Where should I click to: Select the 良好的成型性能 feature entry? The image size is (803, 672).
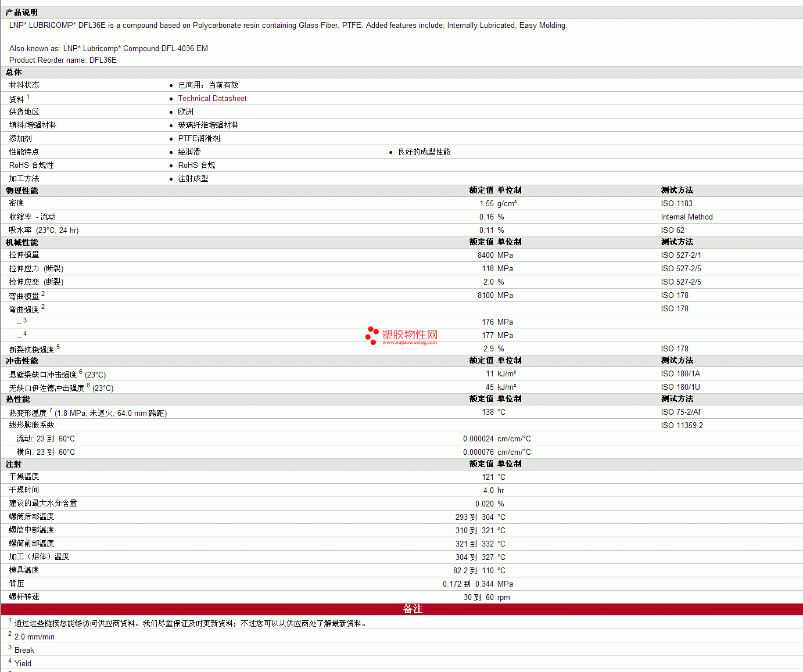(424, 152)
